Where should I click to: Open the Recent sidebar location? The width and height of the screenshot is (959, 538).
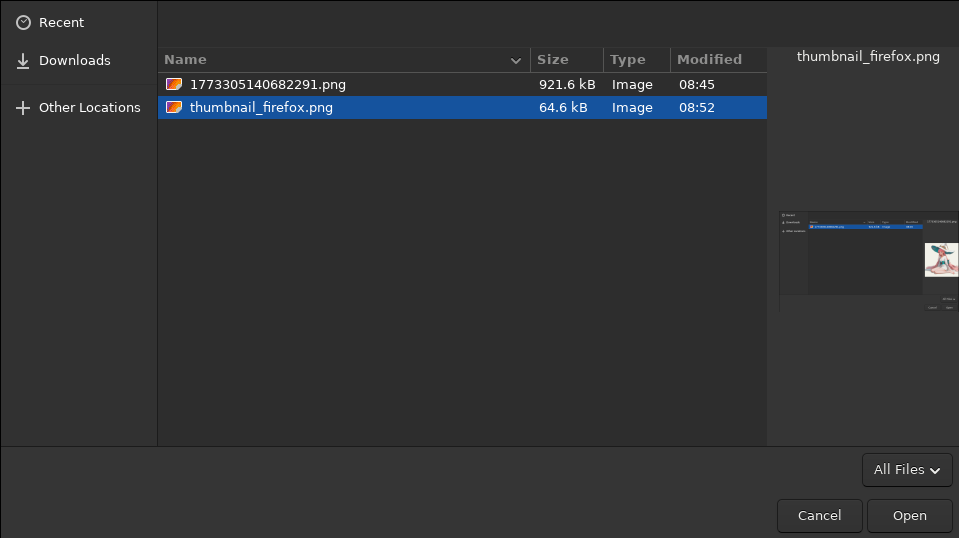(79, 23)
